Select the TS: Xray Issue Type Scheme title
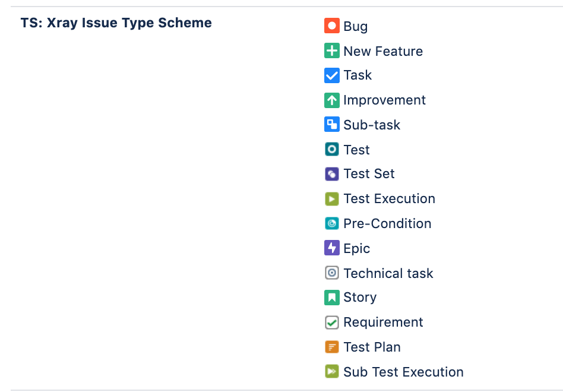 (x=116, y=23)
